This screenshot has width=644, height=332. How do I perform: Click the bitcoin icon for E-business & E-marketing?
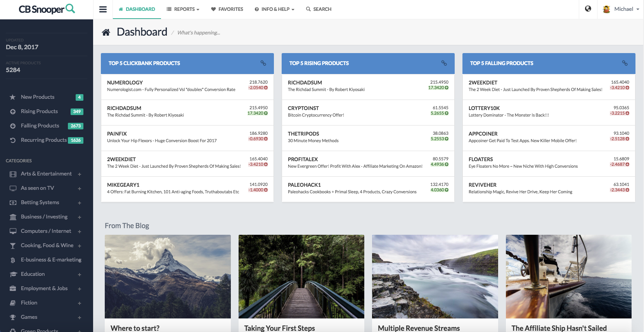click(x=13, y=260)
